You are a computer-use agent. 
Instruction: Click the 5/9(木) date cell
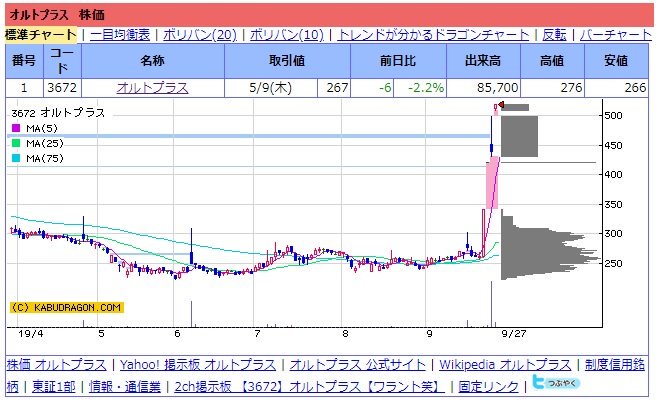(x=271, y=88)
